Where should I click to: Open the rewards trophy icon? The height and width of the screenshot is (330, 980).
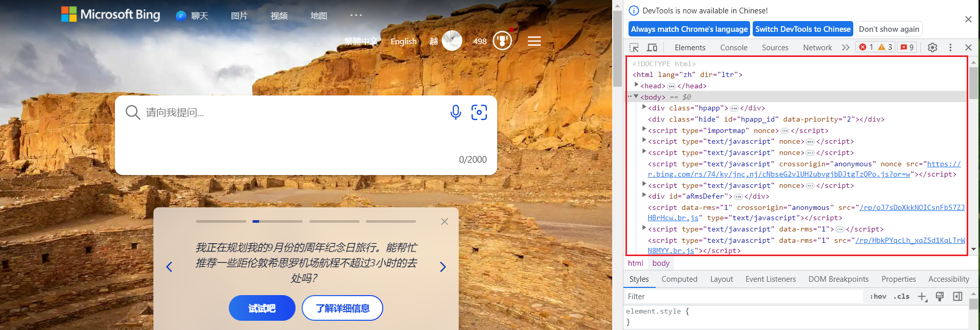coord(502,41)
